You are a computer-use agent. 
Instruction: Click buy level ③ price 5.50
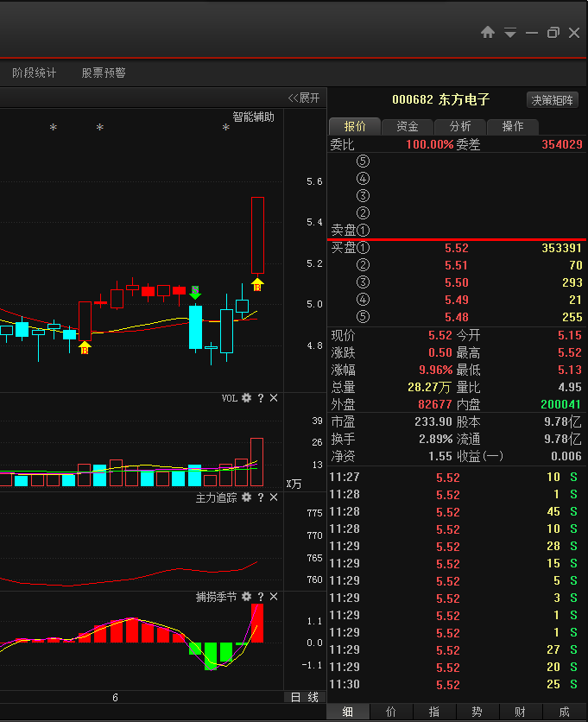(456, 282)
